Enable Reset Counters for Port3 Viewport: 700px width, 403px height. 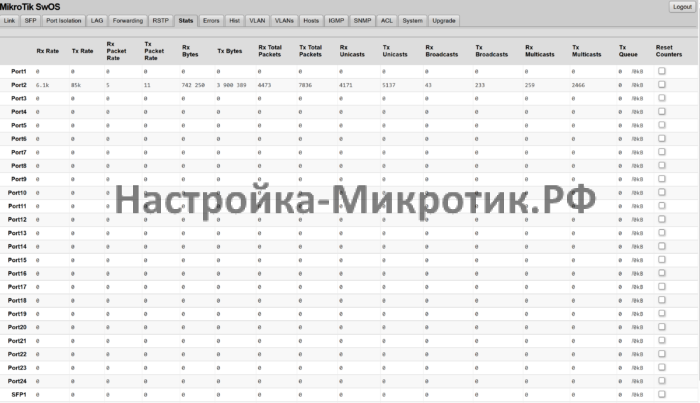pyautogui.click(x=662, y=98)
